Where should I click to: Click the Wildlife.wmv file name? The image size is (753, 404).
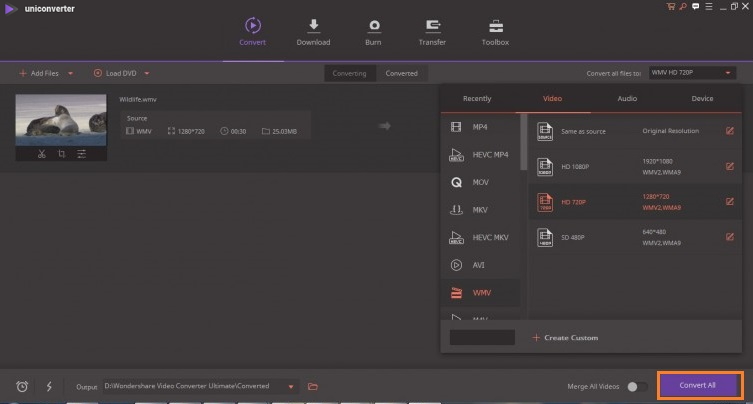(138, 99)
